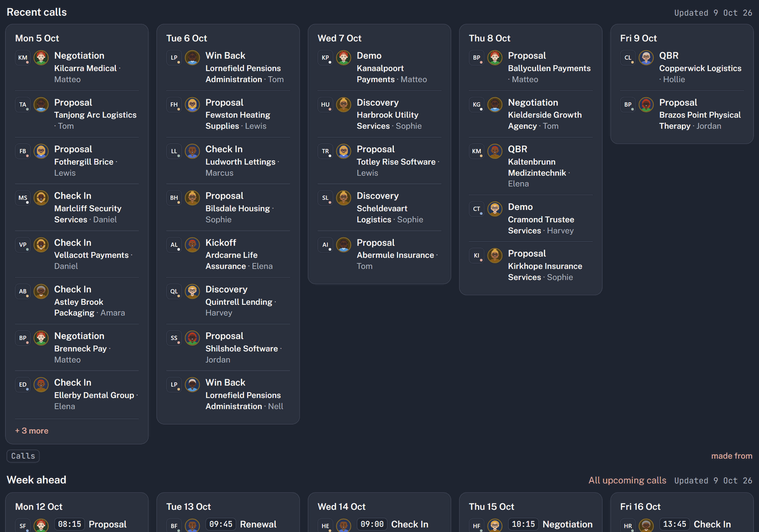Click the QL badge for Quintrell Lending
The image size is (759, 532).
point(174,292)
